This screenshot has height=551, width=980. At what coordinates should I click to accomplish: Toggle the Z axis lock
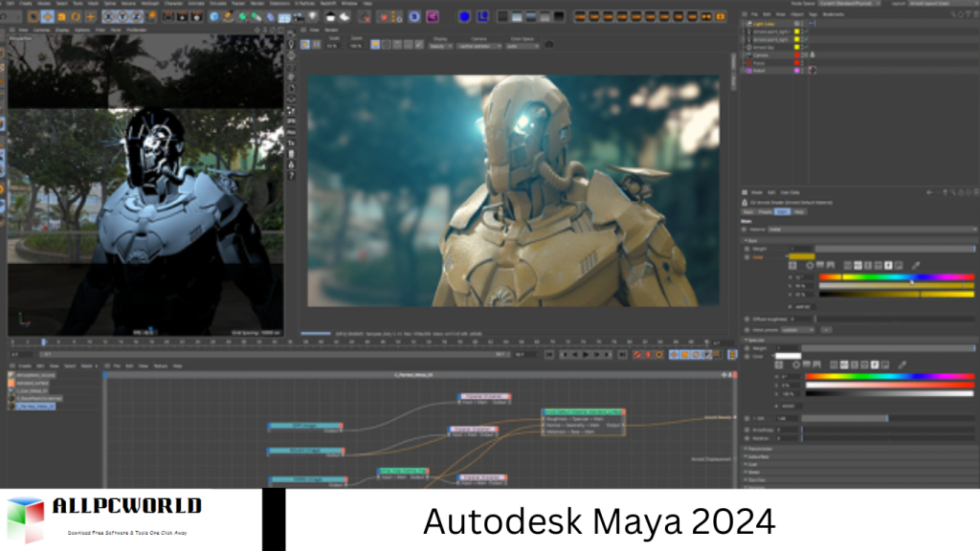[136, 17]
